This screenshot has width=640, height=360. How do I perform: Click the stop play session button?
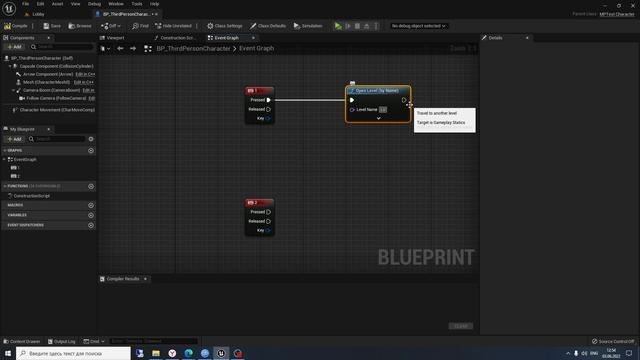357,26
